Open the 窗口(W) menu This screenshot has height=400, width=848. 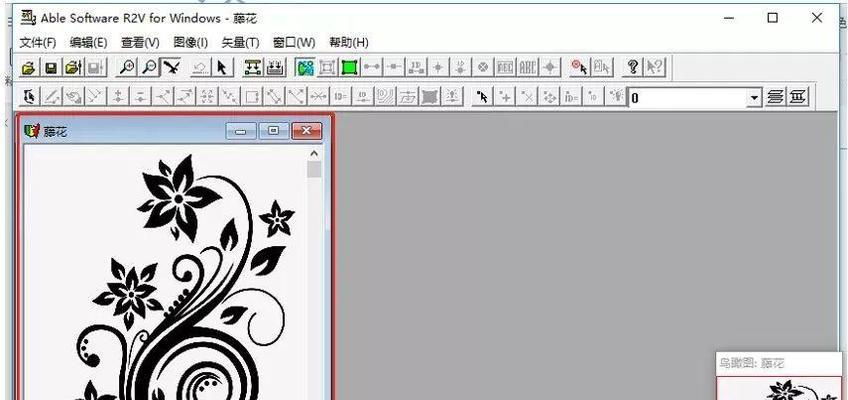[294, 42]
